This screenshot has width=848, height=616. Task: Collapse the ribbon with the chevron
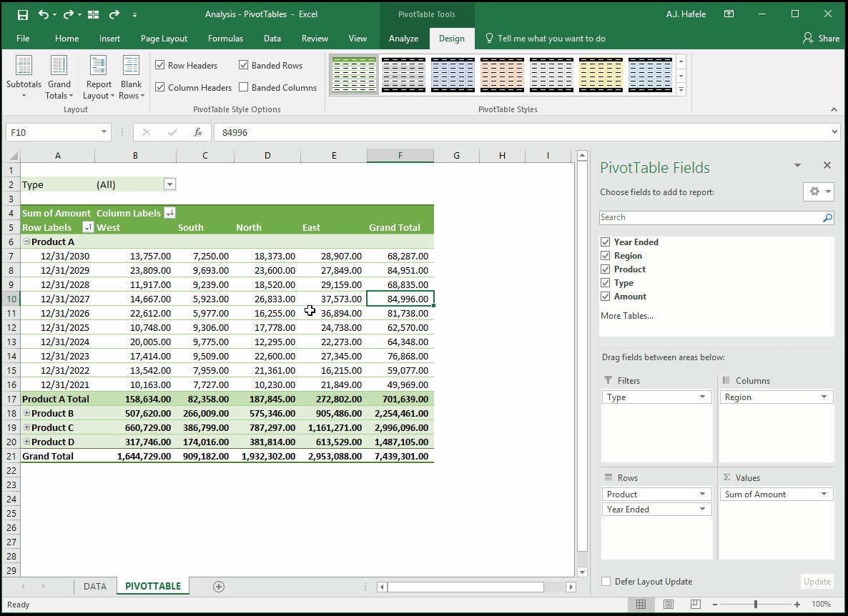point(834,109)
